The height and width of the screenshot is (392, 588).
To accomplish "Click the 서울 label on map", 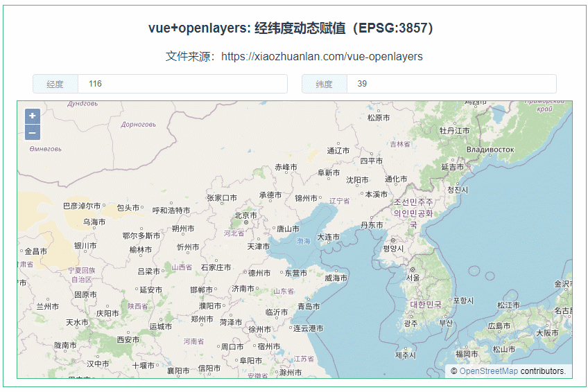I will (x=413, y=278).
